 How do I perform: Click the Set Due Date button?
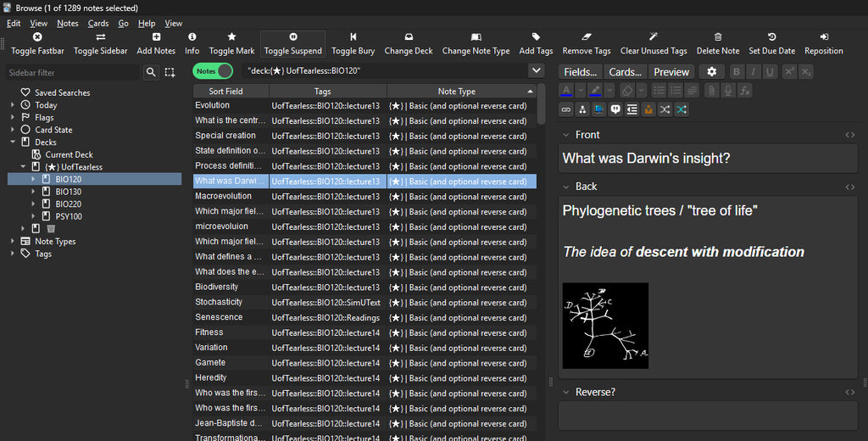click(771, 44)
